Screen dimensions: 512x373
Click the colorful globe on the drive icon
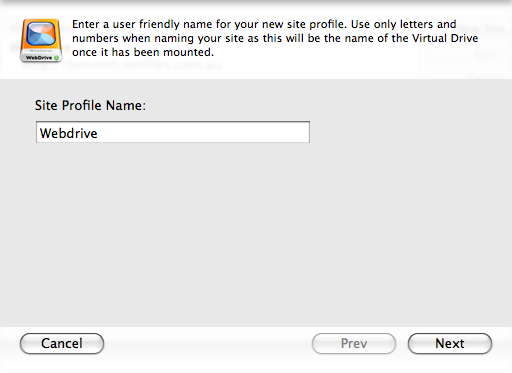41,34
